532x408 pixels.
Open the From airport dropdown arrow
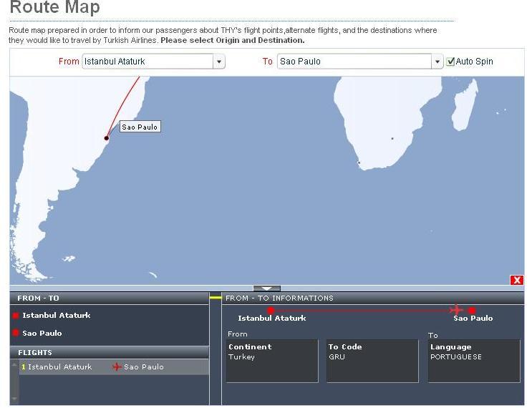pos(219,62)
